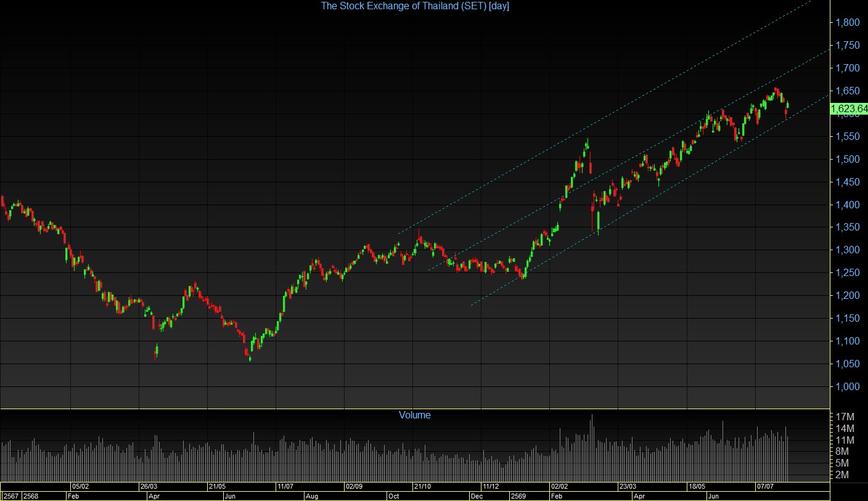This screenshot has height=501, width=868.
Task: Click the 1,500 price axis label
Action: click(x=847, y=160)
